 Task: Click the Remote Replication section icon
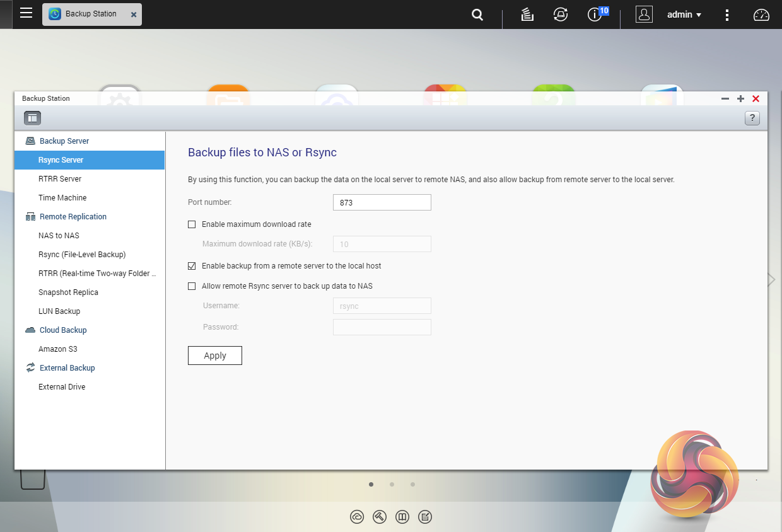pyautogui.click(x=30, y=217)
